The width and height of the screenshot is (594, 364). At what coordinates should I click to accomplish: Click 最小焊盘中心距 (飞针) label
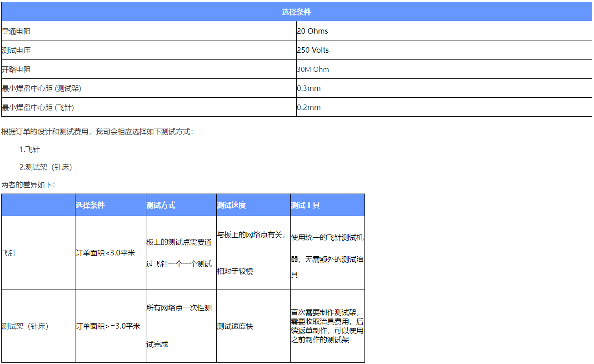pos(38,108)
